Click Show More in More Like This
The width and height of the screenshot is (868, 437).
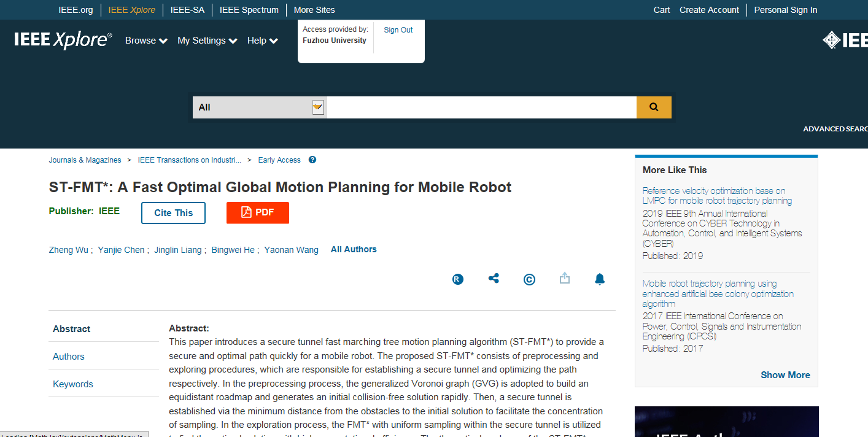tap(785, 375)
